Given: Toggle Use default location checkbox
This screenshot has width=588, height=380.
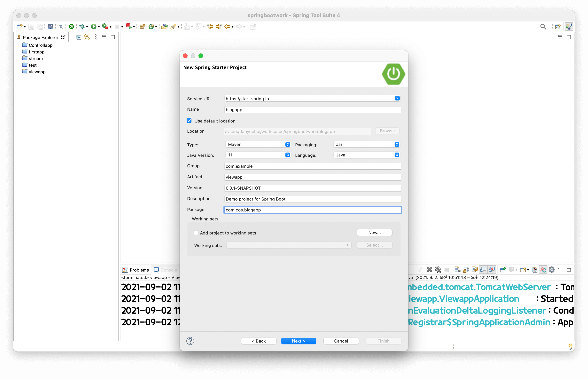Looking at the screenshot, I should tap(189, 121).
